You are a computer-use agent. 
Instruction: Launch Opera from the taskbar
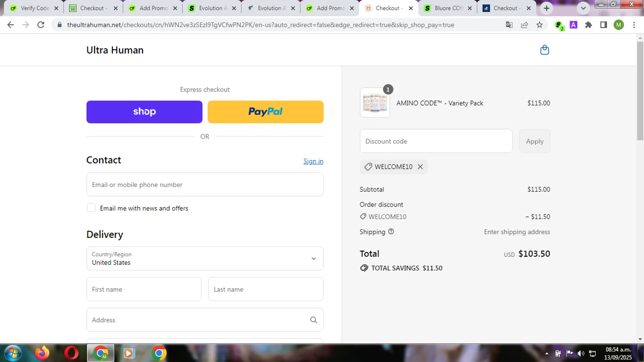tap(71, 353)
